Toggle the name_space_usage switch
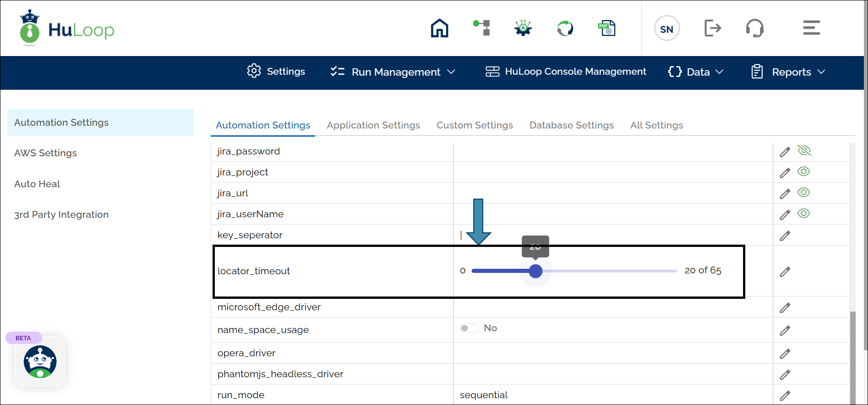Viewport: 868px width, 405px height. point(469,328)
